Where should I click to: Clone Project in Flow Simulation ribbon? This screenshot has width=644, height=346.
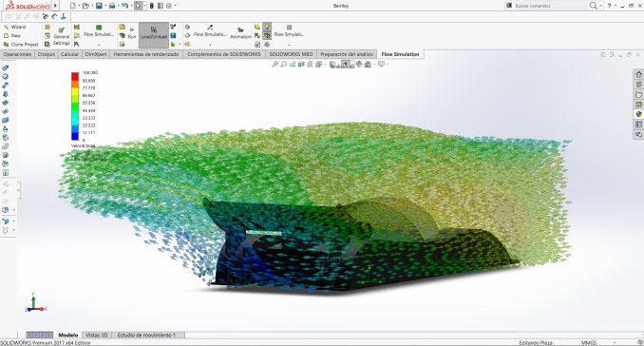tap(21, 45)
